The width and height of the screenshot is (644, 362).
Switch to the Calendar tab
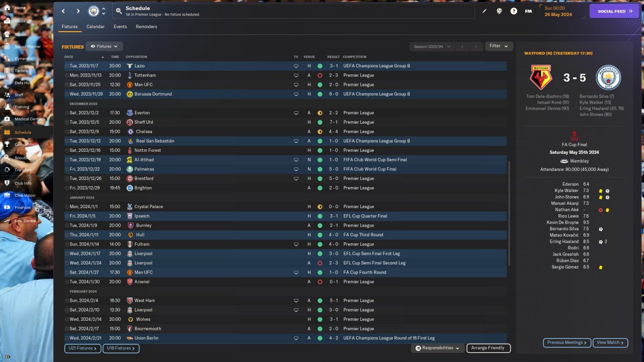pos(96,27)
